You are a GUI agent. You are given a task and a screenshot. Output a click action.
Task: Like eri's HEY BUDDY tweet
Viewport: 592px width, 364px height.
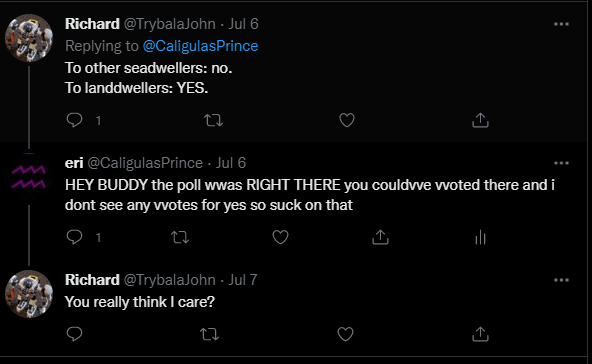(x=280, y=237)
